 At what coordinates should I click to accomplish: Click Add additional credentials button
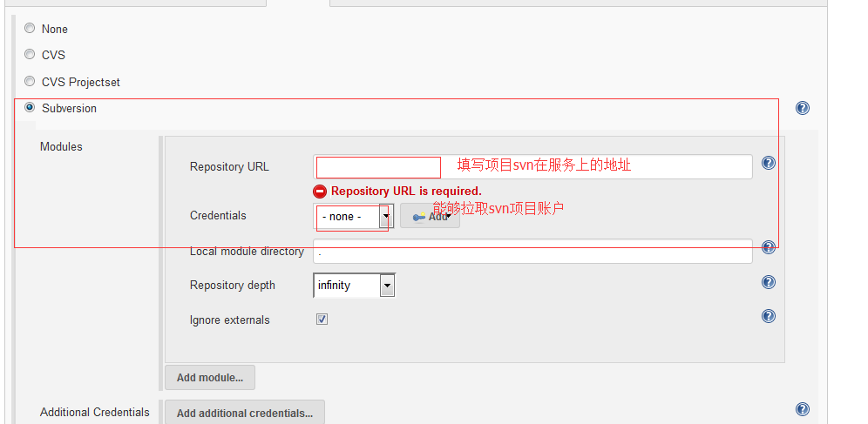245,413
